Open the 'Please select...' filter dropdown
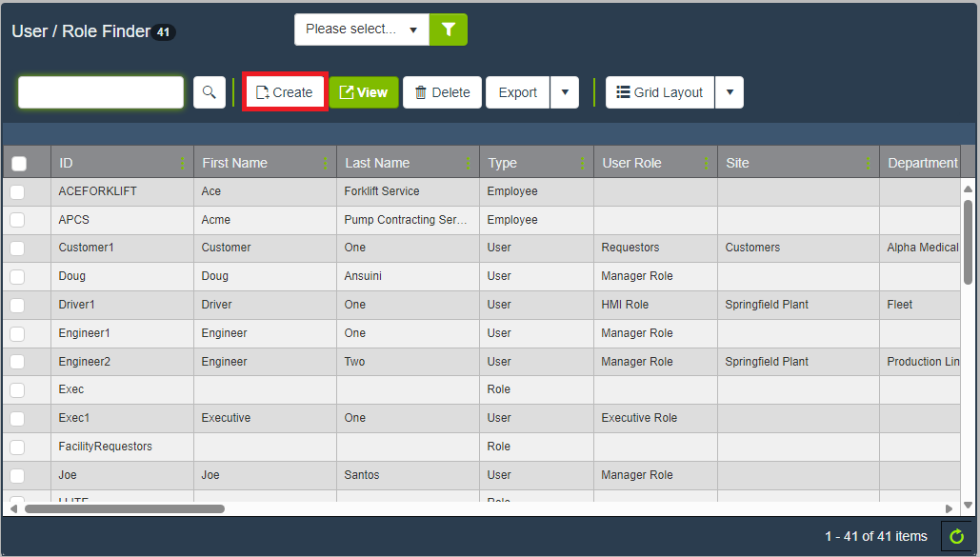 click(362, 30)
